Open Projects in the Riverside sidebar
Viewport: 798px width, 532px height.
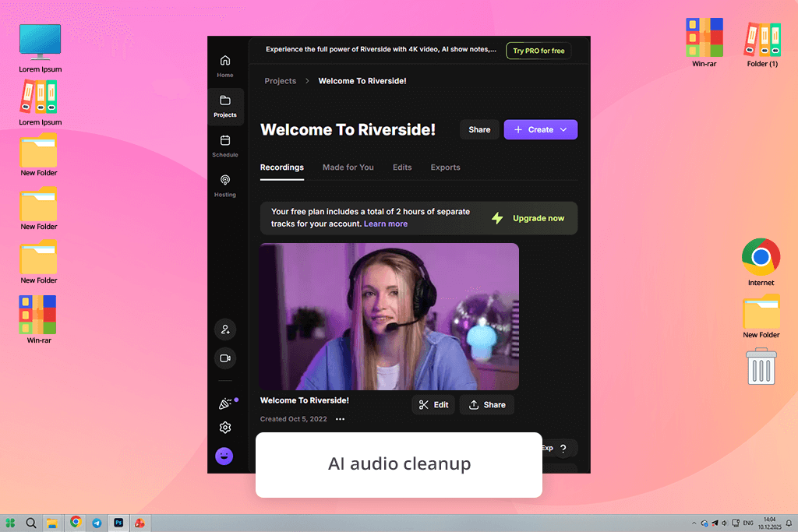coord(225,107)
